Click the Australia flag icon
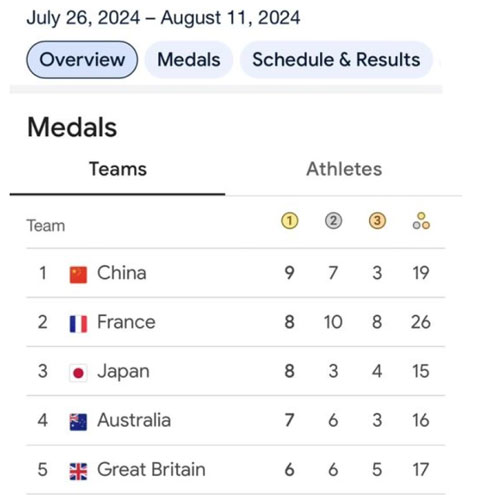 (x=78, y=422)
